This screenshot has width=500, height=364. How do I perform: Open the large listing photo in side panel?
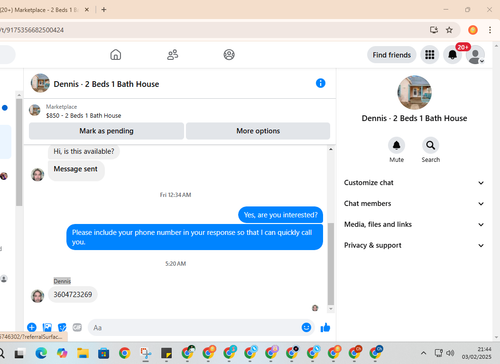click(414, 92)
